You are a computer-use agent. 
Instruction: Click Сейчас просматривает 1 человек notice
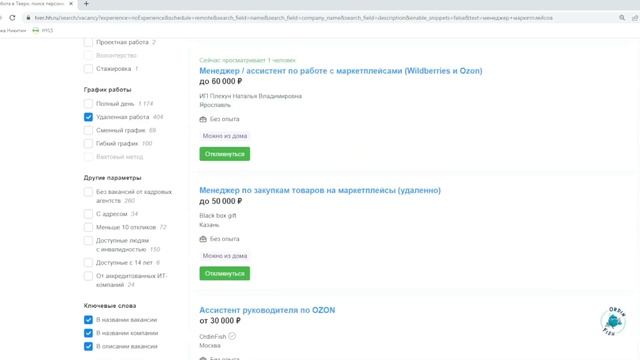tap(247, 60)
